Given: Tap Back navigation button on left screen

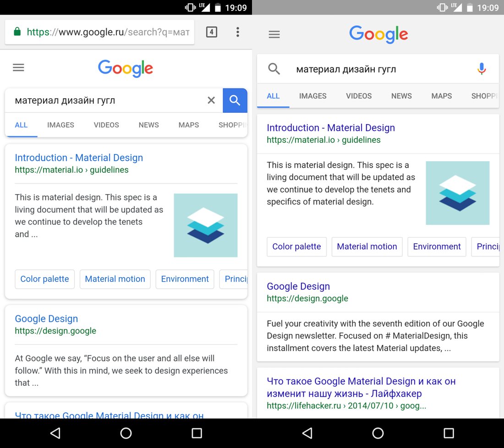Looking at the screenshot, I should pos(55,433).
